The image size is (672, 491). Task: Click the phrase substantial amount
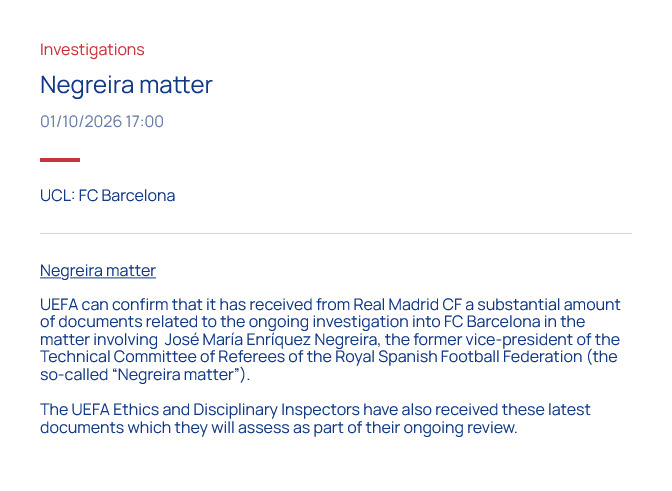[x=549, y=305]
